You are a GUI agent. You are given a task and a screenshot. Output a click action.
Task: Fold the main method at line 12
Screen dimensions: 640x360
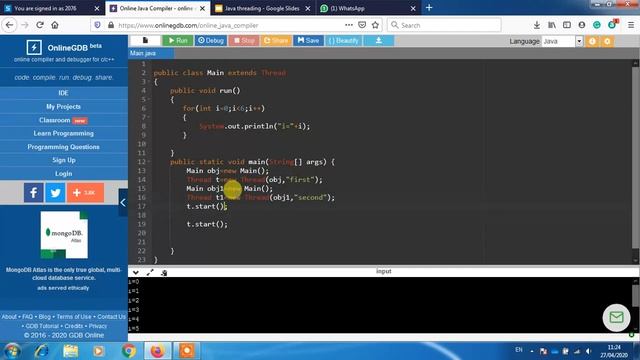pyautogui.click(x=149, y=162)
